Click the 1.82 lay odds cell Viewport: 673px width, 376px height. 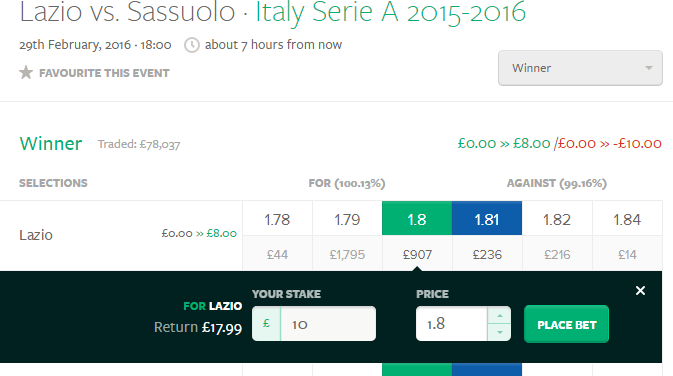pyautogui.click(x=557, y=219)
